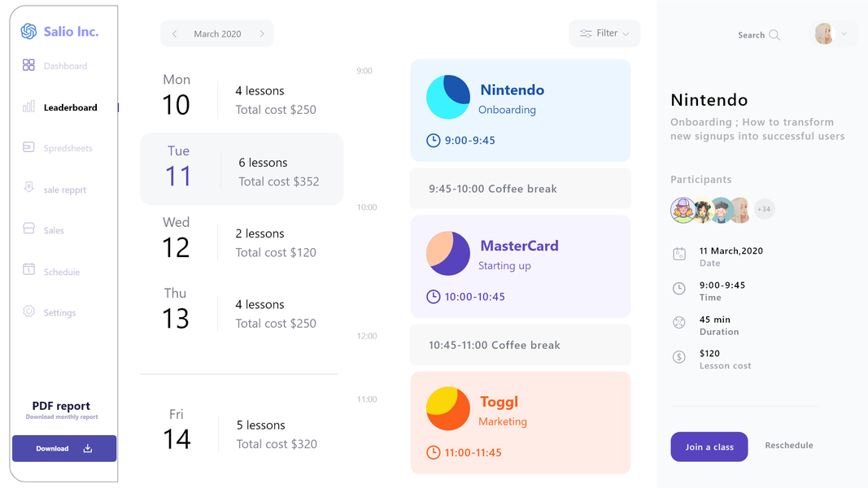Select Tue 11 day entry
Viewport: 868px width, 488px height.
(x=242, y=168)
